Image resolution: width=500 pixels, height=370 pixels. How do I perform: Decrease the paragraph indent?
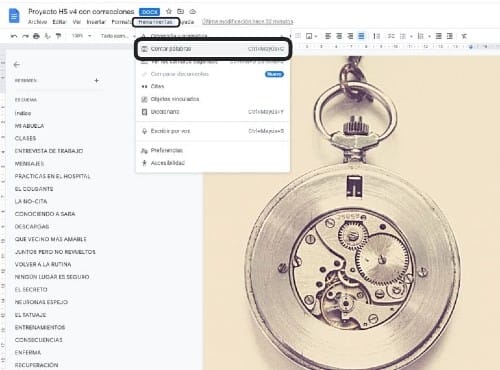pos(439,36)
